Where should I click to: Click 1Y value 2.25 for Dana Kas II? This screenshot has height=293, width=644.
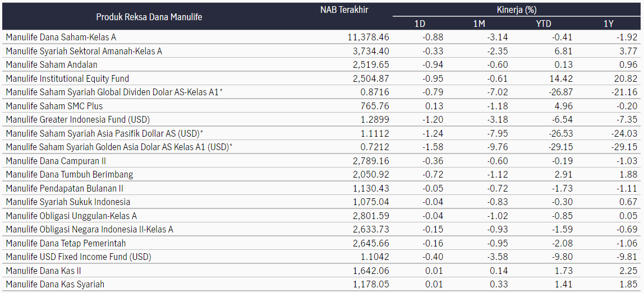click(x=629, y=271)
